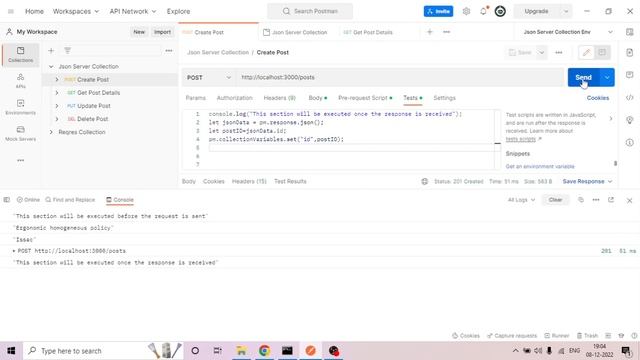This screenshot has height=360, width=640.
Task: Open Upgrade dropdown arrow
Action: tap(566, 11)
